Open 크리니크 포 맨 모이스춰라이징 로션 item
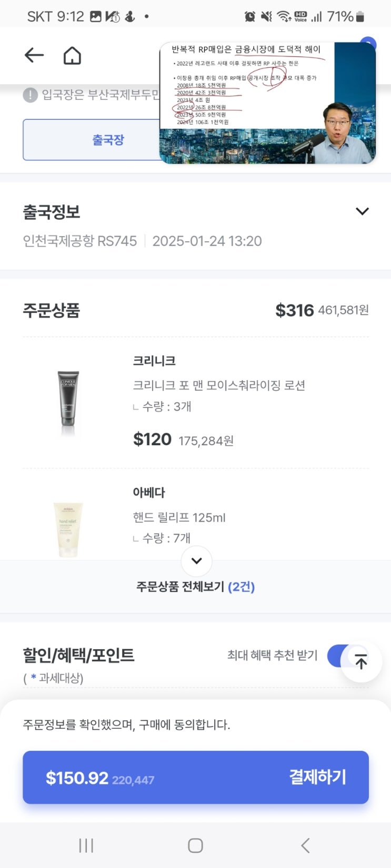This screenshot has height=868, width=391. [219, 385]
